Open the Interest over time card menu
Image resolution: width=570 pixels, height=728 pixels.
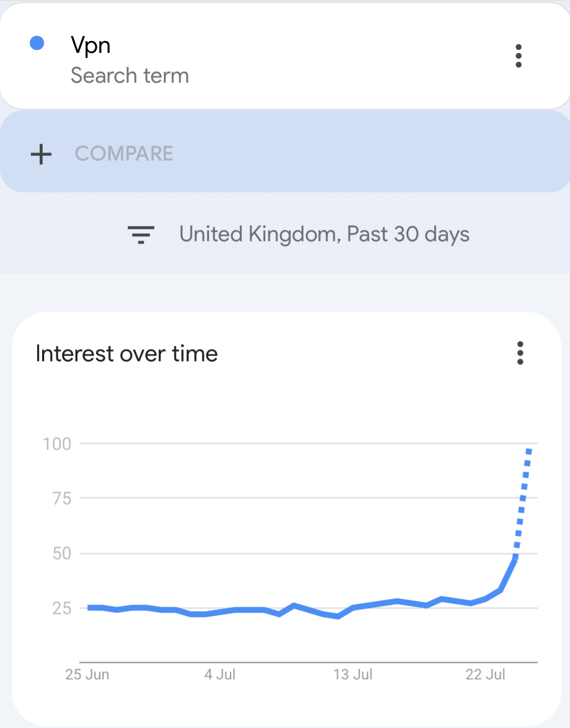click(520, 353)
